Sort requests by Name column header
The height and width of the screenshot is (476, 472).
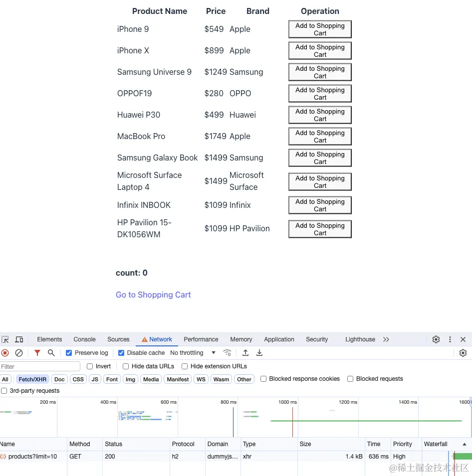[33, 444]
